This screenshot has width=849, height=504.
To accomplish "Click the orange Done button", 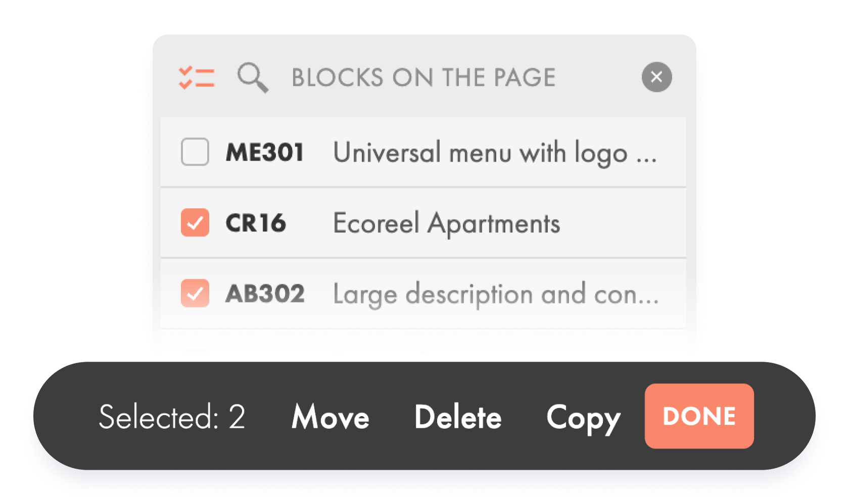I will pos(699,416).
